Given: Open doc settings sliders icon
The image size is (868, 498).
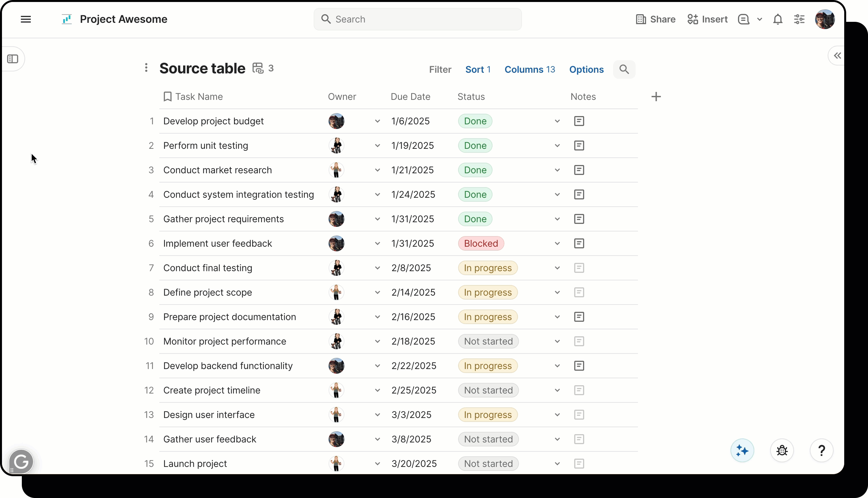Looking at the screenshot, I should point(799,19).
